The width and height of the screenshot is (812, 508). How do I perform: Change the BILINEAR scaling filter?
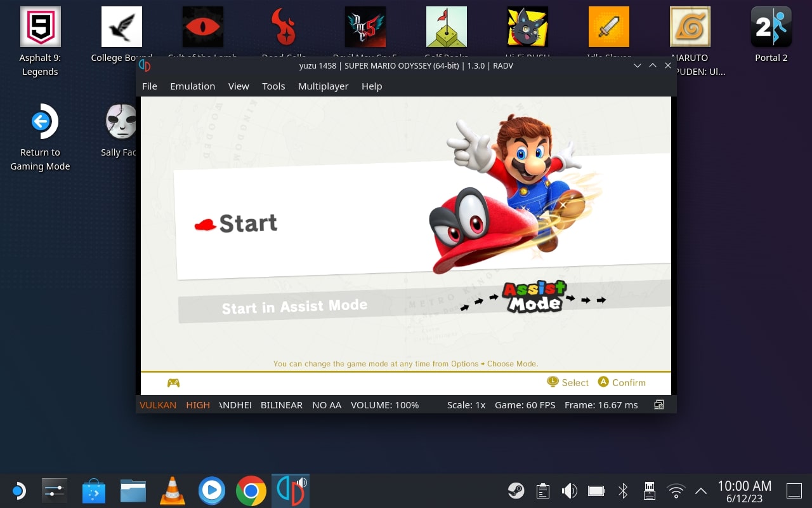tap(282, 405)
